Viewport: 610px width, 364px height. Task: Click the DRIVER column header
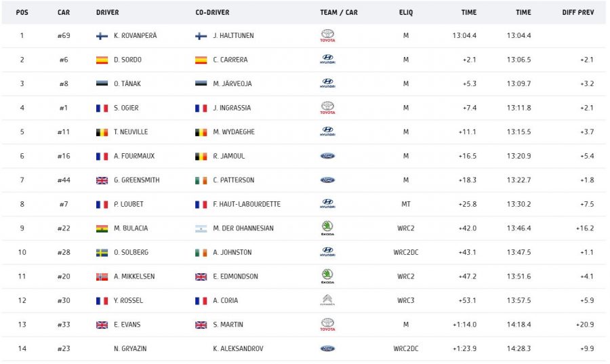coord(108,12)
